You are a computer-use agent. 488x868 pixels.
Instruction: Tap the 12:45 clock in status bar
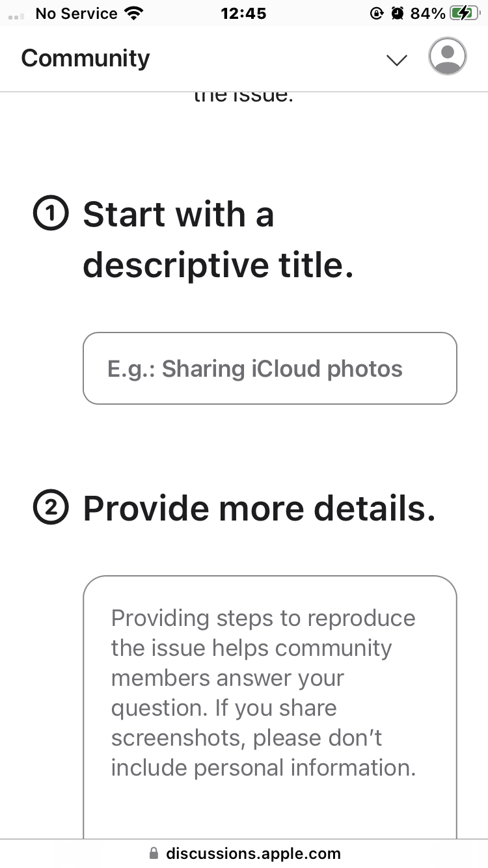(244, 13)
